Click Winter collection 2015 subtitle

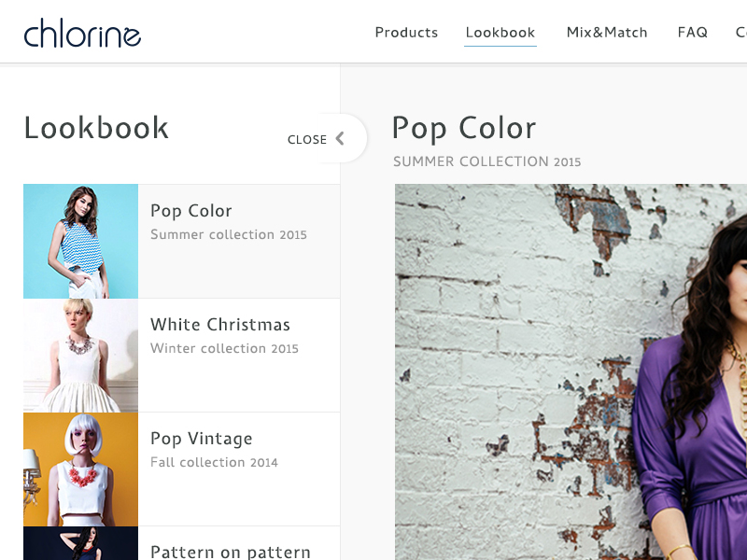pos(224,349)
